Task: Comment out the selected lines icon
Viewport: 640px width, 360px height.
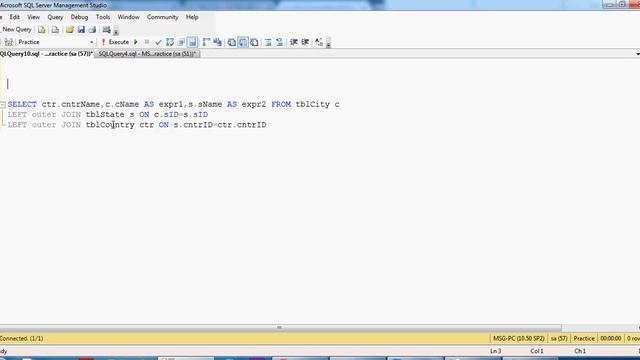Action: (x=268, y=42)
